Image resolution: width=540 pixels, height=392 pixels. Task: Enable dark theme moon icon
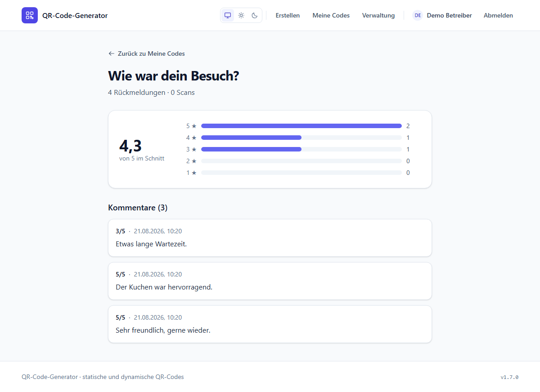tap(255, 15)
